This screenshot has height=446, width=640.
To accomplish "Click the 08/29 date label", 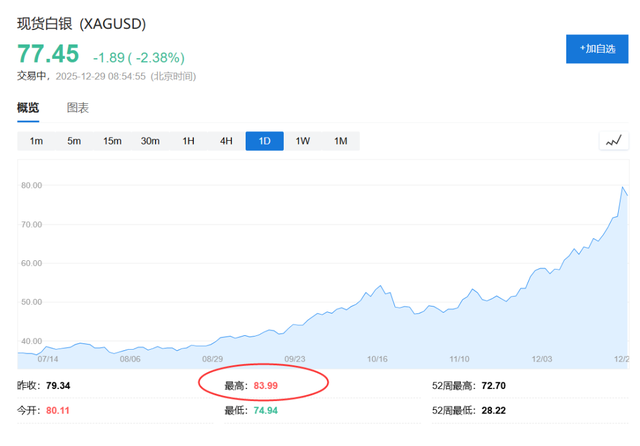I will 212,359.
